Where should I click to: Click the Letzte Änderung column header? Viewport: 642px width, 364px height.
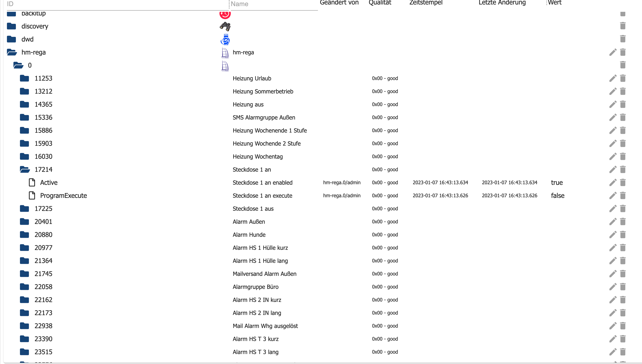(x=502, y=2)
